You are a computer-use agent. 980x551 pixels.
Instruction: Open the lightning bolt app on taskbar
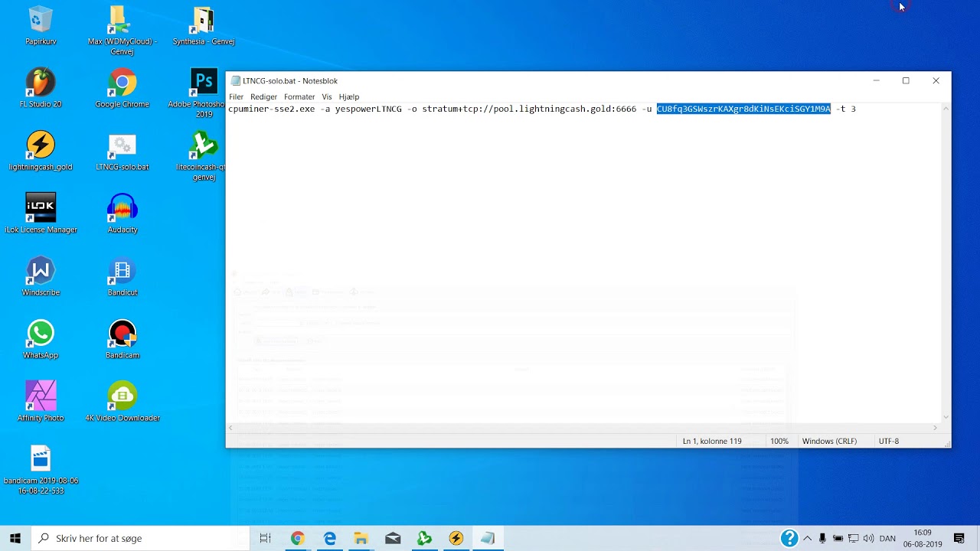tap(456, 539)
